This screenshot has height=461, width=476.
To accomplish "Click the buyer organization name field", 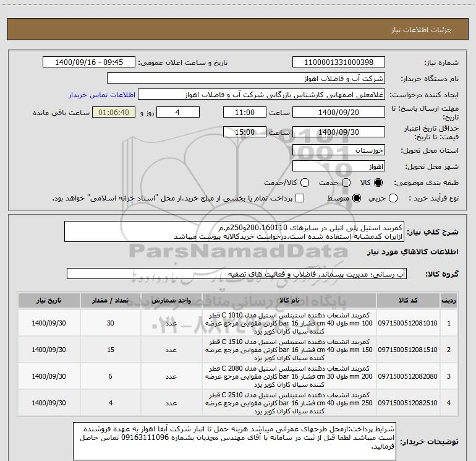I will click(x=246, y=79).
